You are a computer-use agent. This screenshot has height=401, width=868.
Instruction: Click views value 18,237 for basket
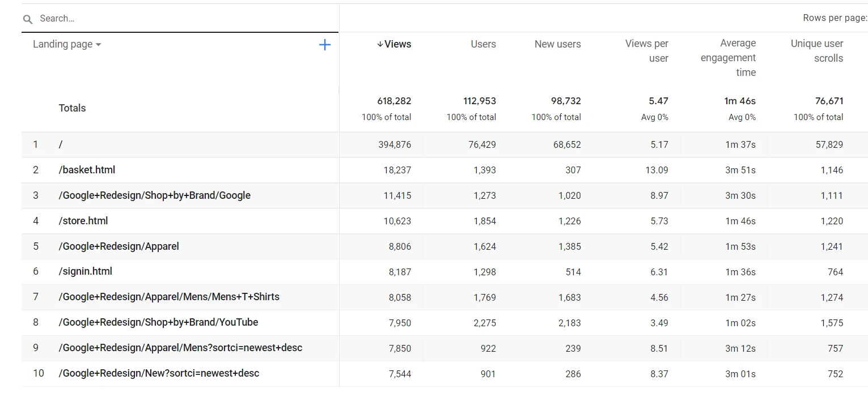(x=397, y=170)
